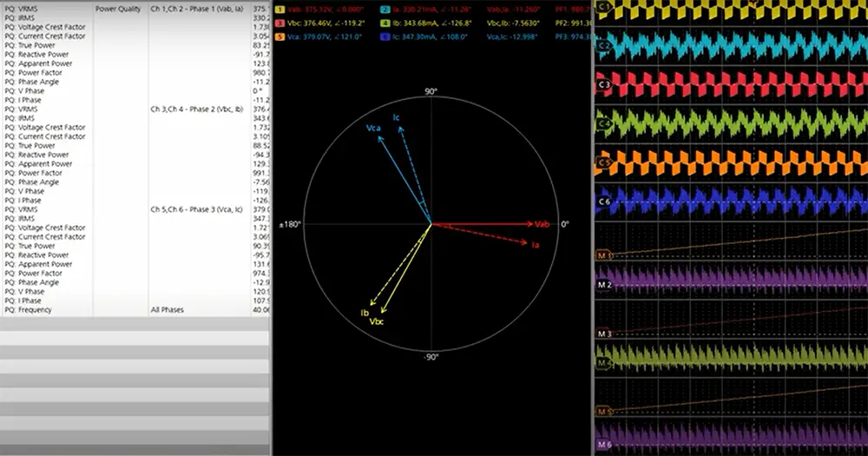Click the C1 channel badge
The height and width of the screenshot is (456, 868).
[x=603, y=7]
